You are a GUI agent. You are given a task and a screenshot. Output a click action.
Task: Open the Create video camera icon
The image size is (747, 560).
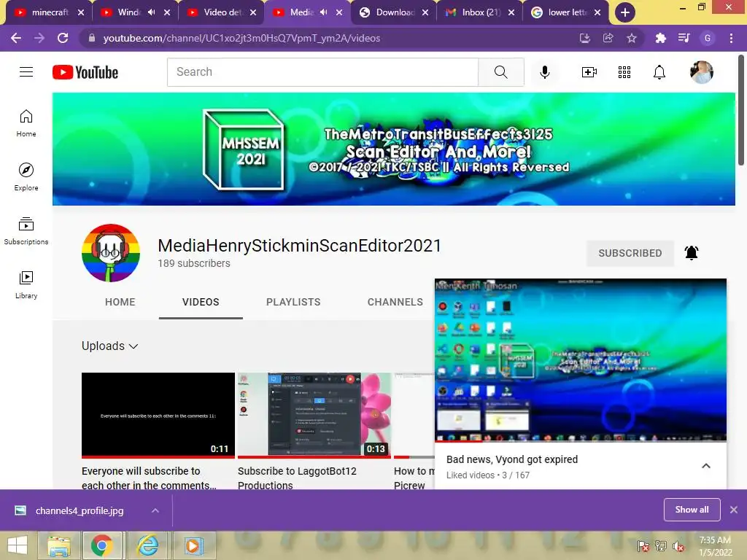click(x=589, y=72)
